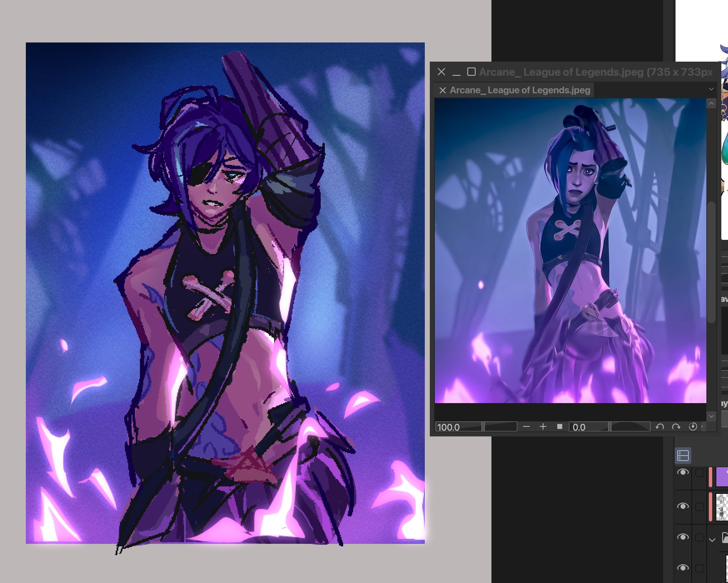
Task: Hide the purple fill layer
Action: (x=683, y=472)
